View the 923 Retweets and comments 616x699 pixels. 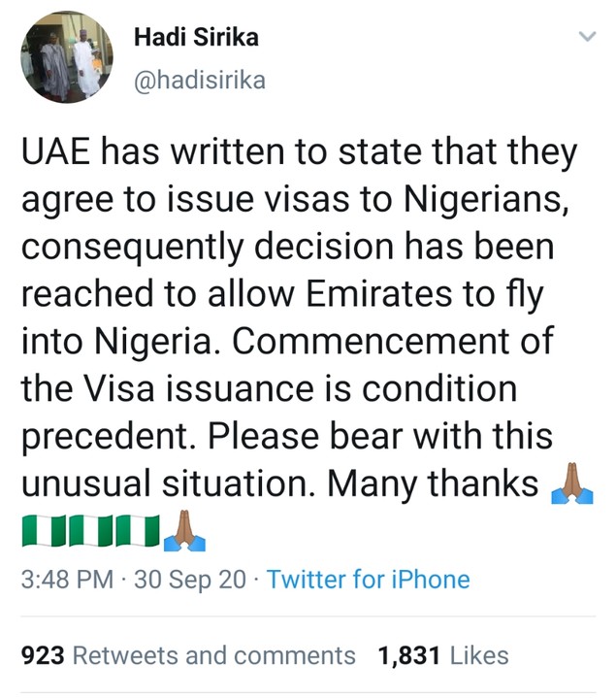click(x=188, y=655)
